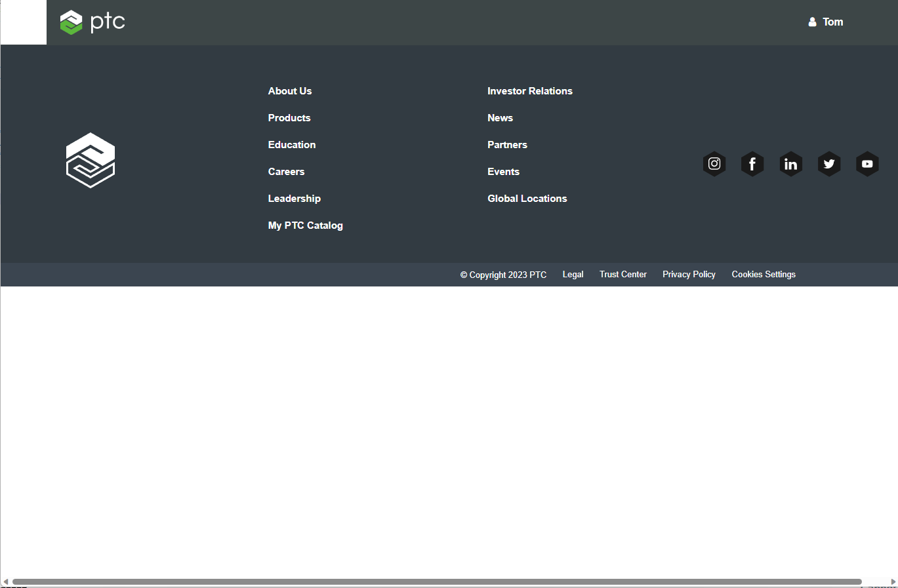Navigate to the Products page

point(289,118)
